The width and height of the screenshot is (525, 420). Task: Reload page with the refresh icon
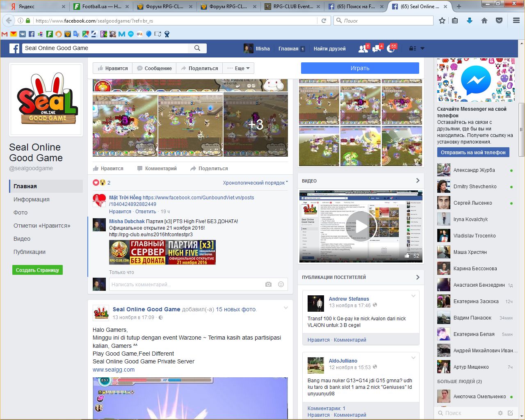[324, 21]
